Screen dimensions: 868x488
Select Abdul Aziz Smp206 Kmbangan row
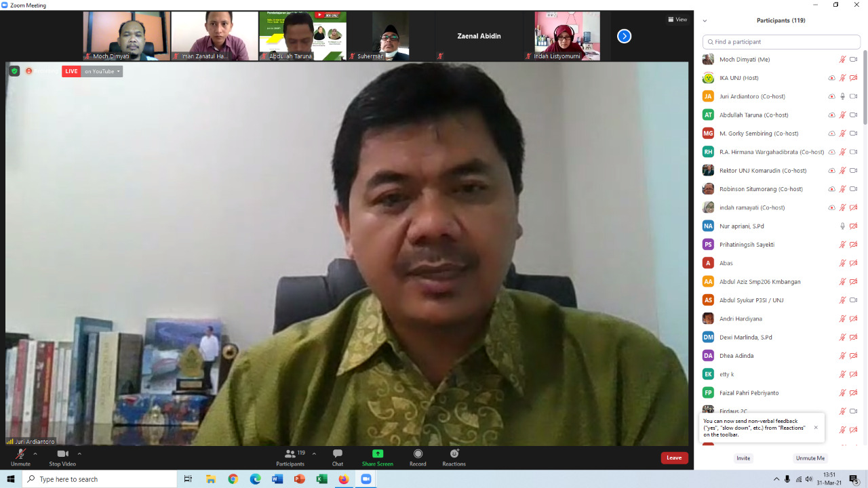(x=780, y=281)
